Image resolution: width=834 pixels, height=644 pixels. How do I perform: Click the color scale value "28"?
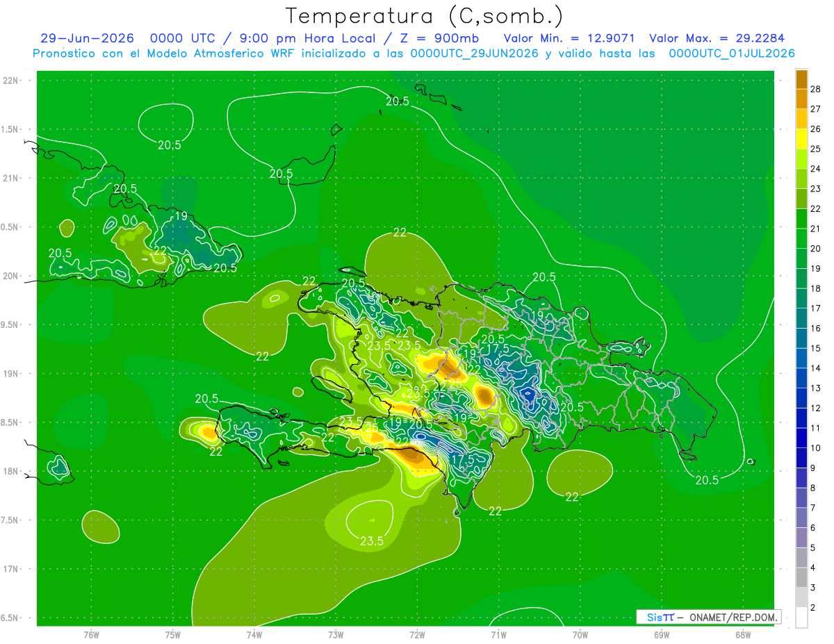click(816, 89)
